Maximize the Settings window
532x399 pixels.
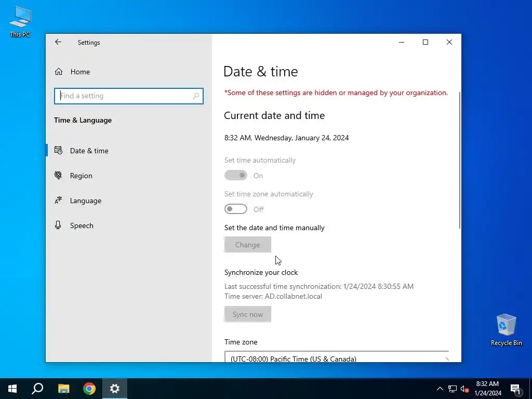click(x=425, y=42)
